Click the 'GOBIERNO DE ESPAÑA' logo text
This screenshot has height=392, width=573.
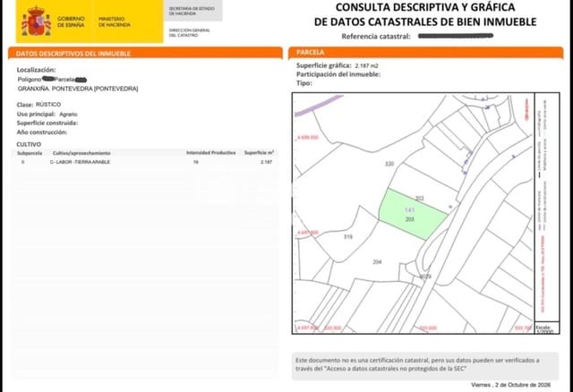[71, 21]
